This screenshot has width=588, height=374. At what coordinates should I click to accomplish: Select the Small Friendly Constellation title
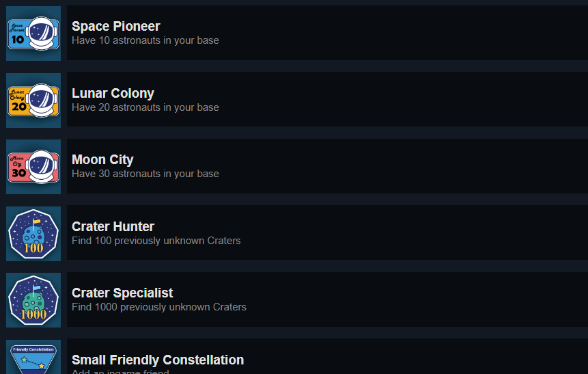click(158, 360)
